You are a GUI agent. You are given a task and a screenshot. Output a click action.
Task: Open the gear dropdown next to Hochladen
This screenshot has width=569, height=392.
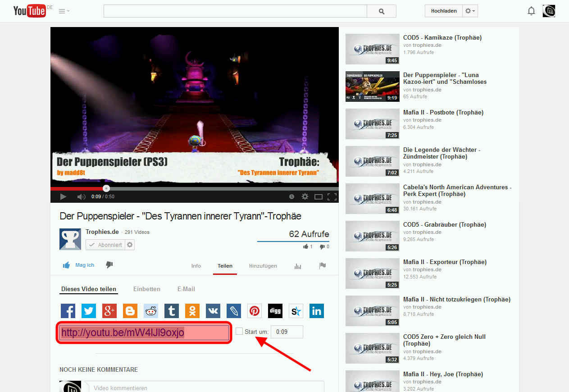[469, 10]
